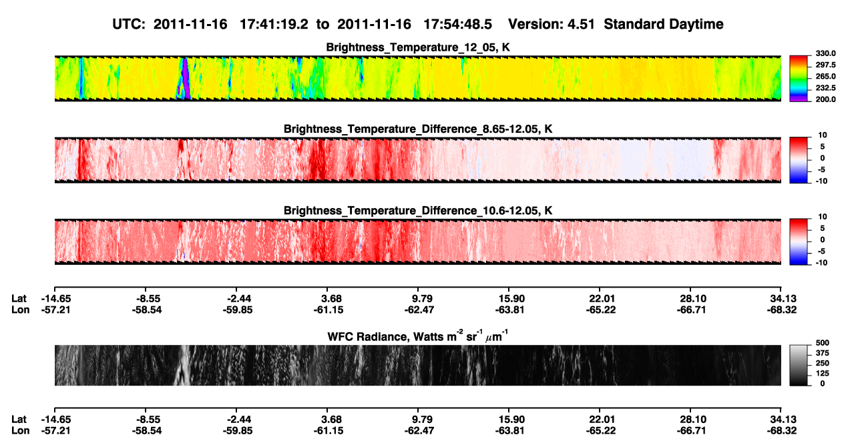Click the WFC Radiance grayscale image strip
This screenshot has height=445, width=868.
(x=417, y=365)
